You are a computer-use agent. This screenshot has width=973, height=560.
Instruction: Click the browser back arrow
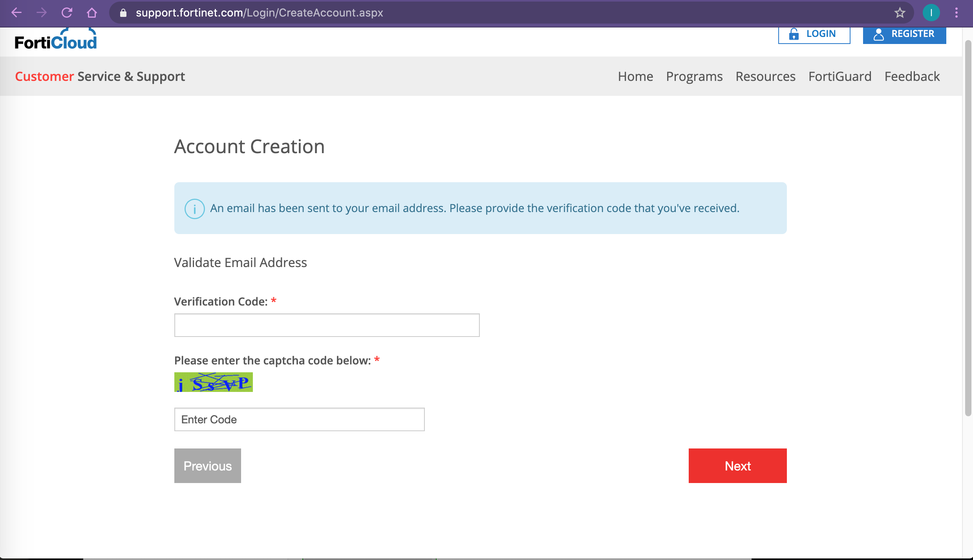(x=16, y=13)
